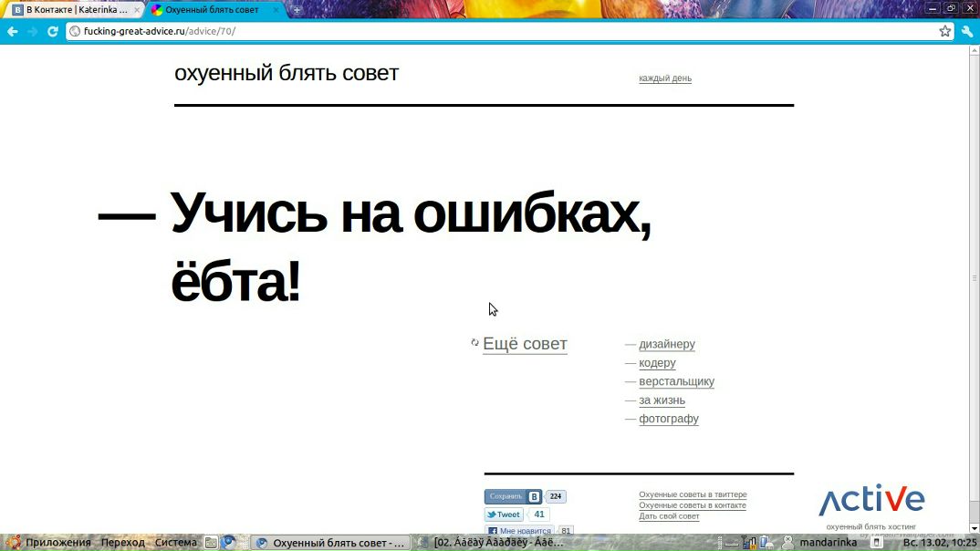
Task: Click the 'Ещё совет' link
Action: (x=525, y=344)
